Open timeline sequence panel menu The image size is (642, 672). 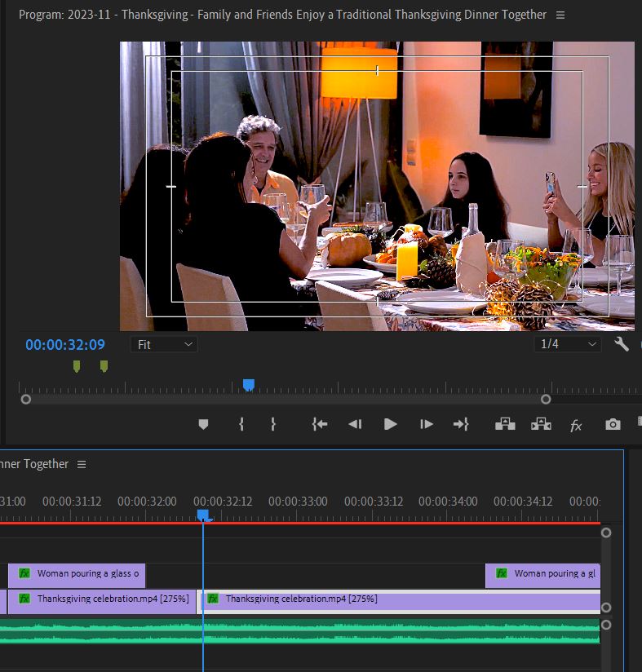click(82, 464)
